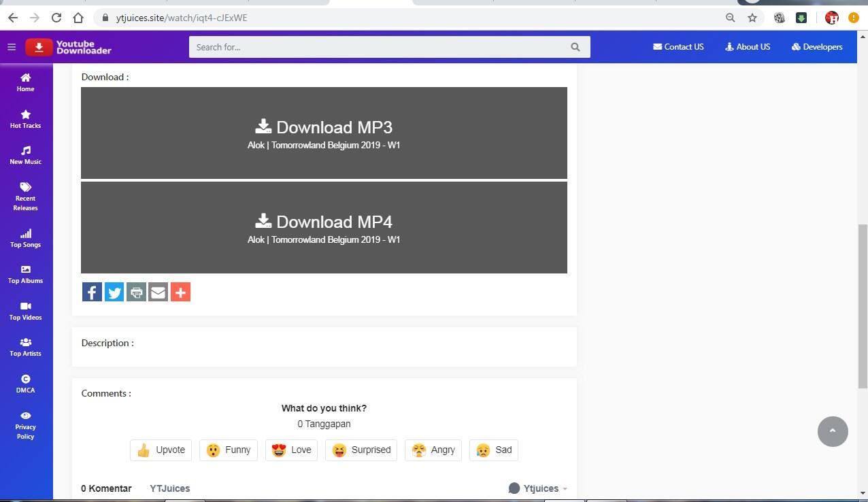Viewport: 868px width, 502px height.
Task: Share on Facebook
Action: point(92,292)
